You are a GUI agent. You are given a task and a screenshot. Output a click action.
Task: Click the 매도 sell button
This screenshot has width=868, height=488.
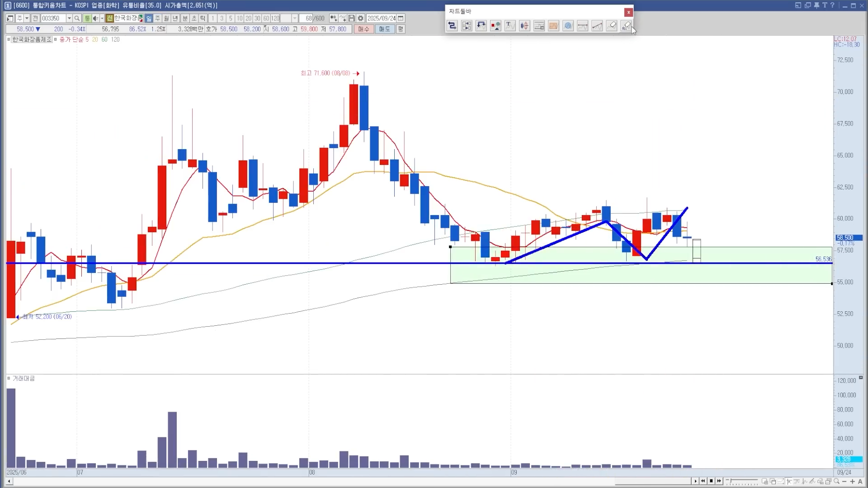point(384,29)
